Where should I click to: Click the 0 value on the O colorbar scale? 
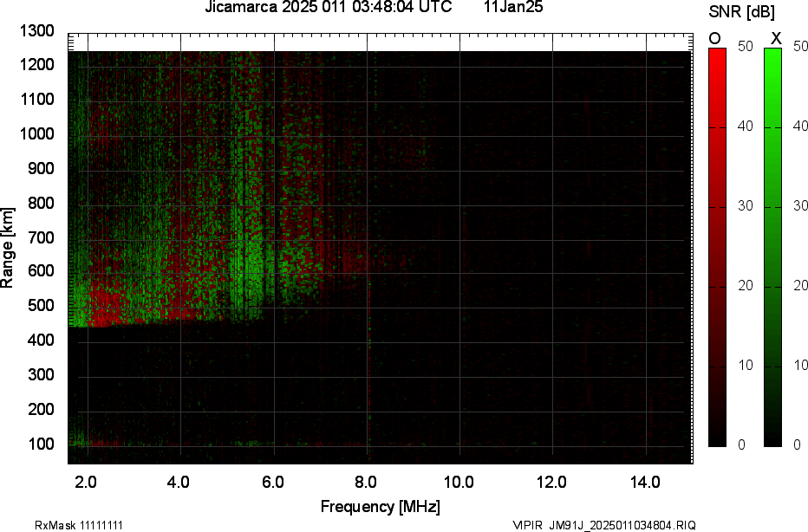(x=741, y=445)
